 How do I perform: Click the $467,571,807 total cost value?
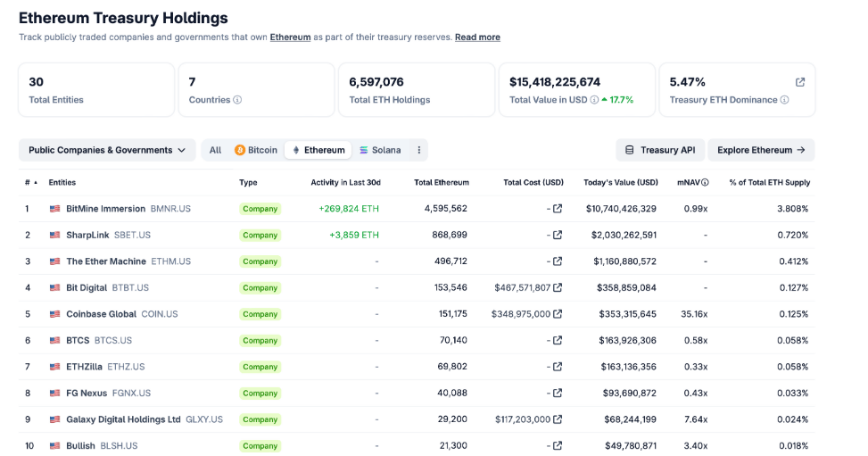click(523, 287)
